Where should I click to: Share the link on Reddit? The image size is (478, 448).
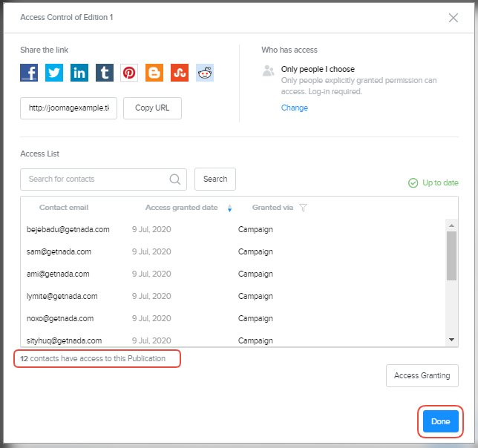(x=205, y=73)
